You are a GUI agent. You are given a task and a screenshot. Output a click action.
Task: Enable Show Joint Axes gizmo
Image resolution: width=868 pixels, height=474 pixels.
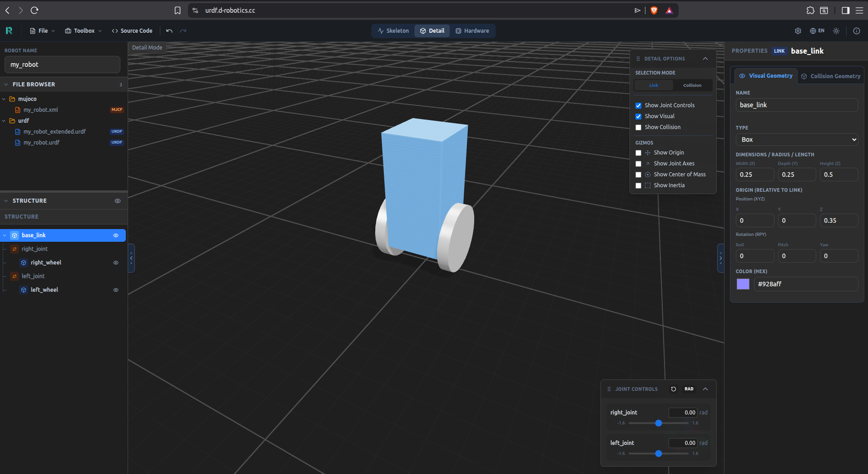(x=638, y=164)
